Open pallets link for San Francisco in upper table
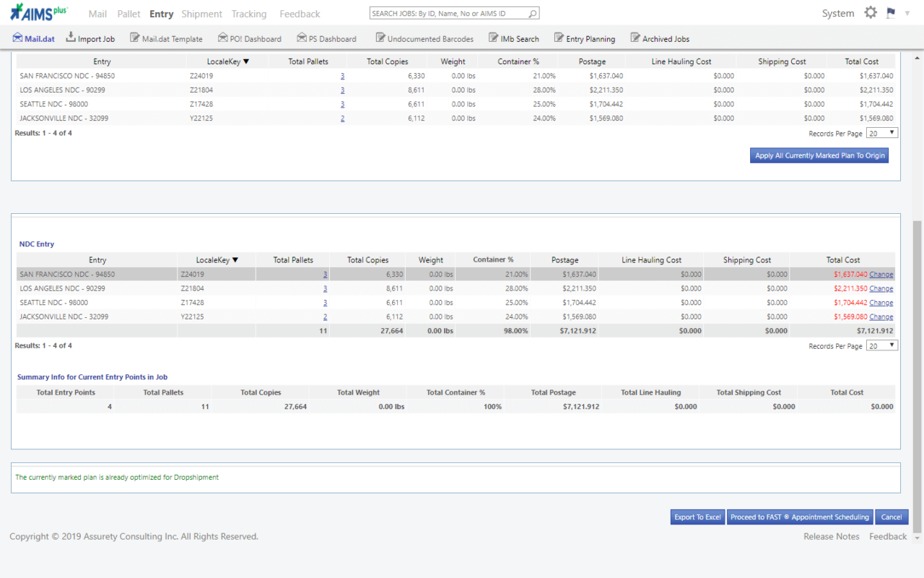This screenshot has width=924, height=578. pos(342,76)
